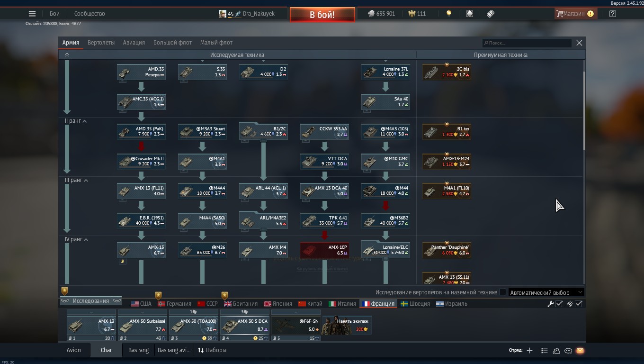Open the hamburger main menu
The image size is (644, 364).
pyautogui.click(x=32, y=14)
